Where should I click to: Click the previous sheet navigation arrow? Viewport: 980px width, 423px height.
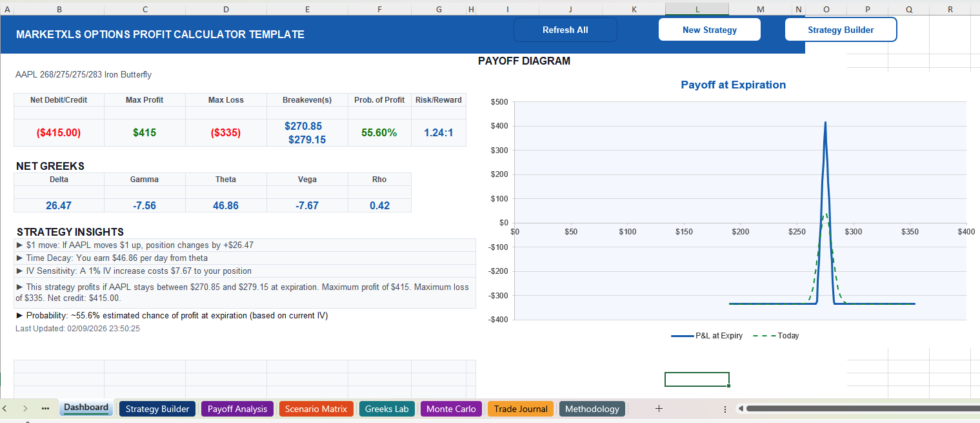5,408
